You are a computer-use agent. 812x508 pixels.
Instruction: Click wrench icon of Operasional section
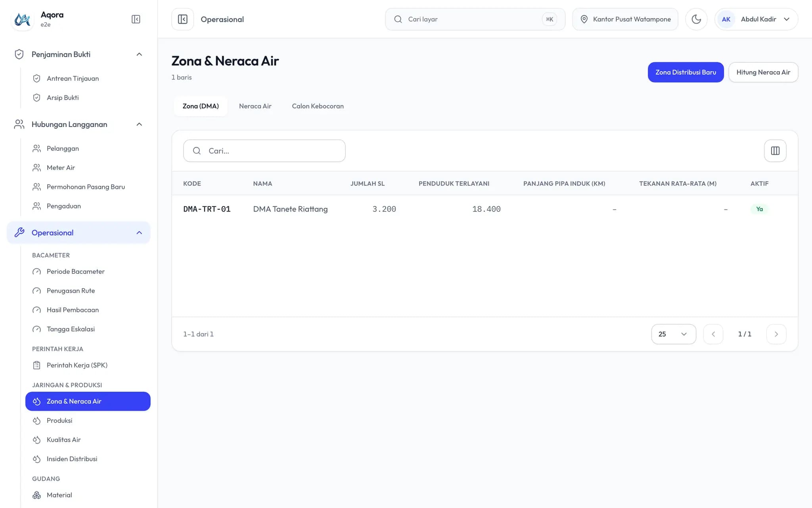point(19,233)
